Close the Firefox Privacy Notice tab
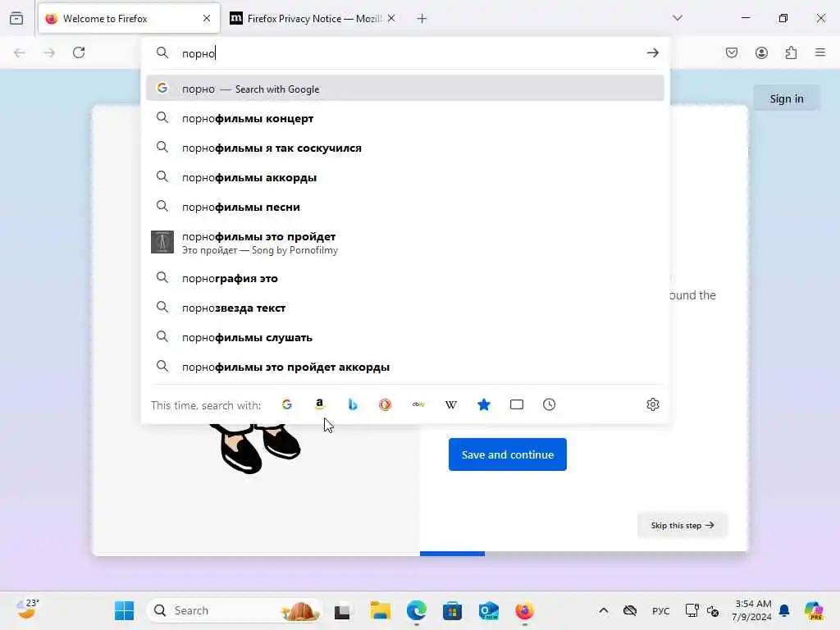840x630 pixels. coord(391,18)
